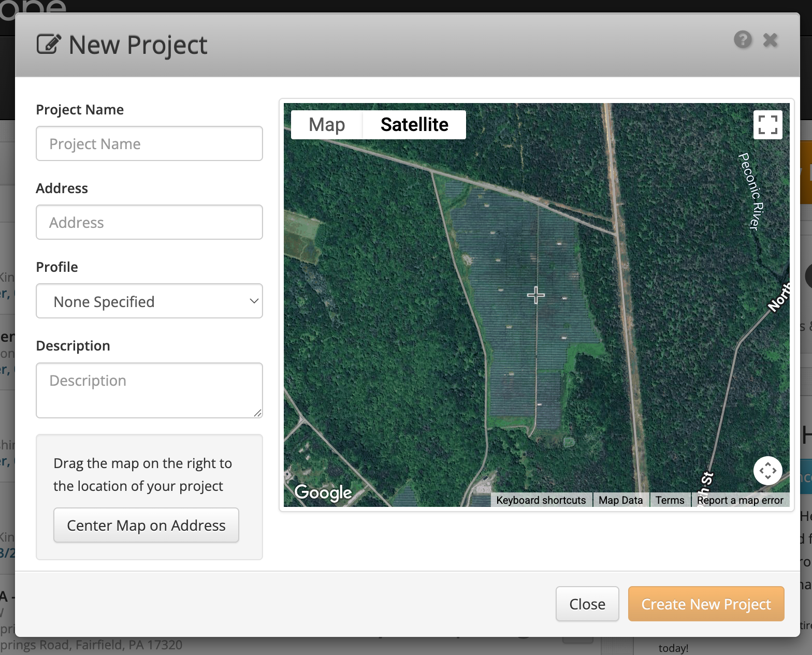812x655 pixels.
Task: Click Report a map error link
Action: coord(740,500)
